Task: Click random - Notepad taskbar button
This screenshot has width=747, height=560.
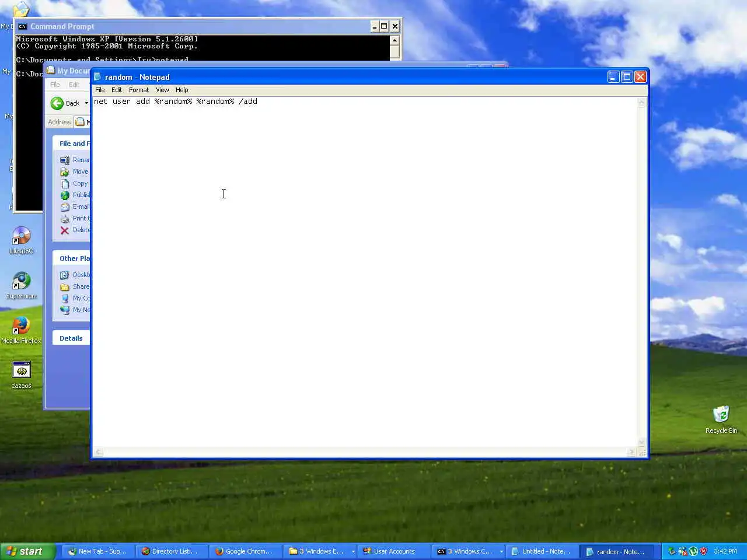Action: [x=616, y=551]
